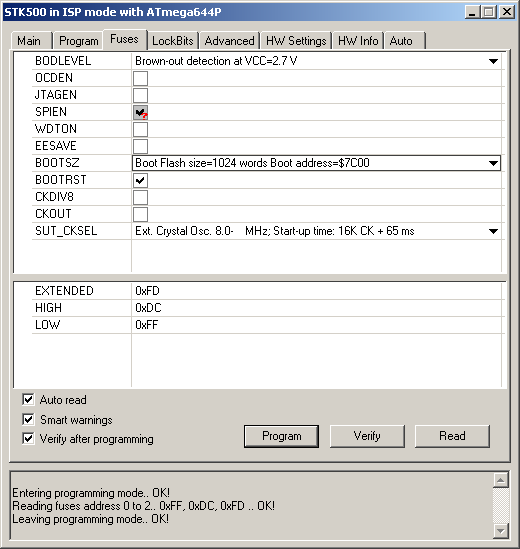Click the Verify button
This screenshot has width=520, height=549.
click(367, 436)
